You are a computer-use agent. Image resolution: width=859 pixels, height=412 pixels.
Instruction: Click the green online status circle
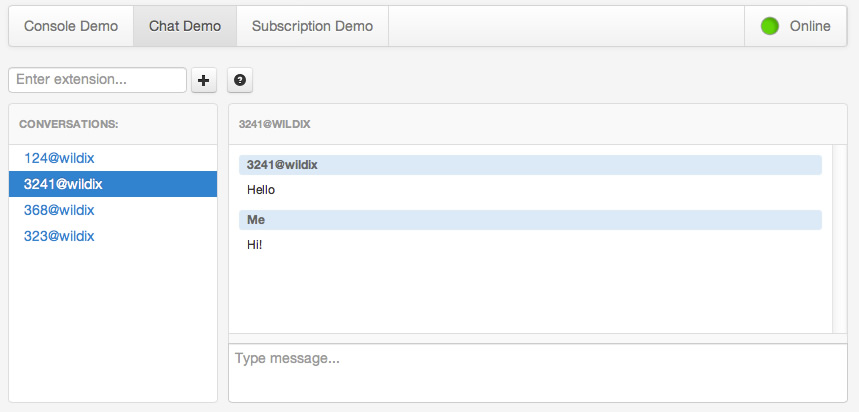tap(769, 26)
